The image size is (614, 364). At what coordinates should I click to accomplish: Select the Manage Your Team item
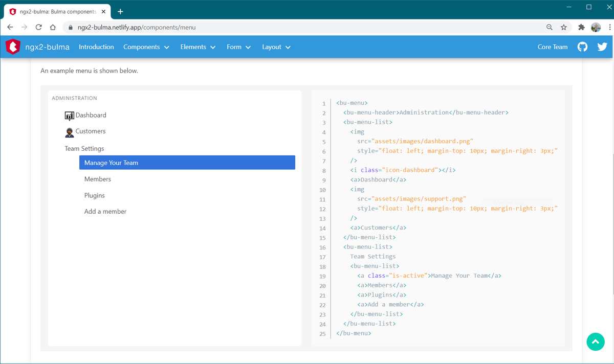[x=187, y=163]
